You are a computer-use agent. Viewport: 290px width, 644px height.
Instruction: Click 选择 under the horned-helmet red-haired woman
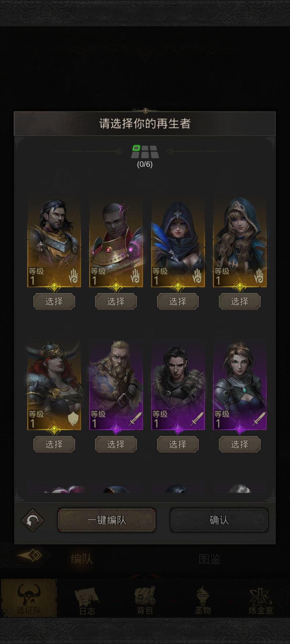(54, 444)
